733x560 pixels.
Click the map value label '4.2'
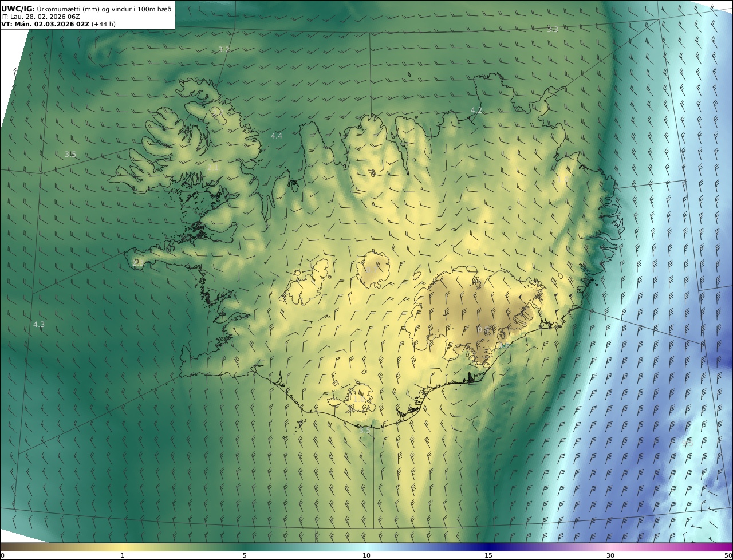tap(476, 110)
